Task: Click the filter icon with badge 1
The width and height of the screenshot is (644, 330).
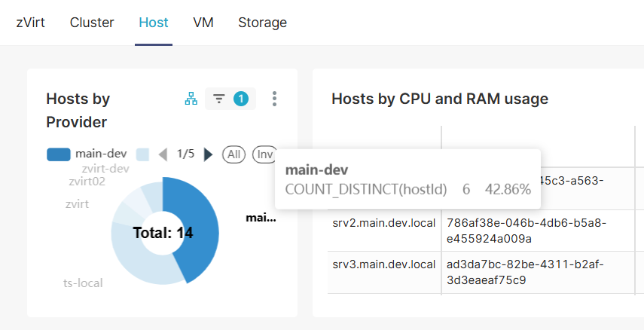Action: [x=230, y=99]
